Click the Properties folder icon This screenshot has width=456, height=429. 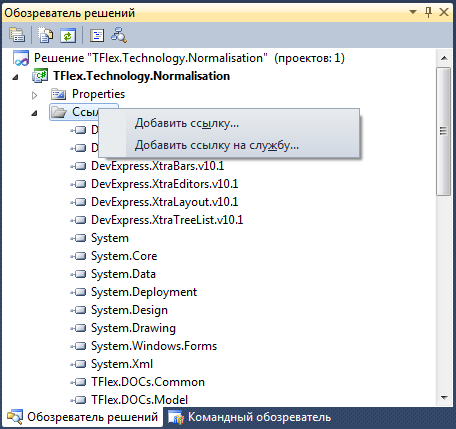58,94
